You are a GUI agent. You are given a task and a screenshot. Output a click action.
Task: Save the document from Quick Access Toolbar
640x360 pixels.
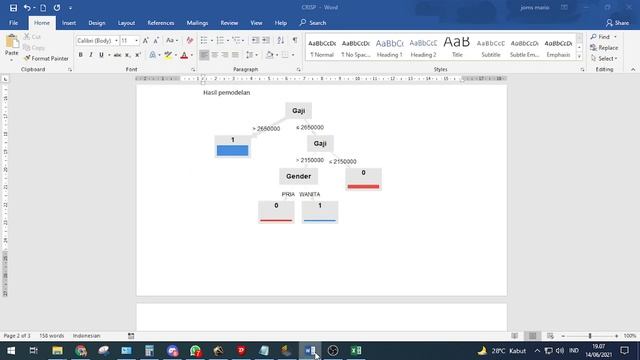click(13, 7)
